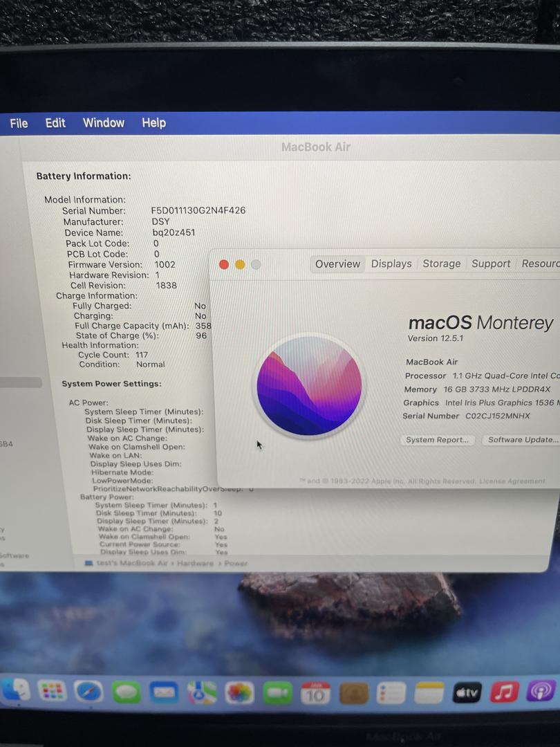The image size is (560, 747).
Task: Open the Notes app in the Dock
Action: pyautogui.click(x=429, y=692)
